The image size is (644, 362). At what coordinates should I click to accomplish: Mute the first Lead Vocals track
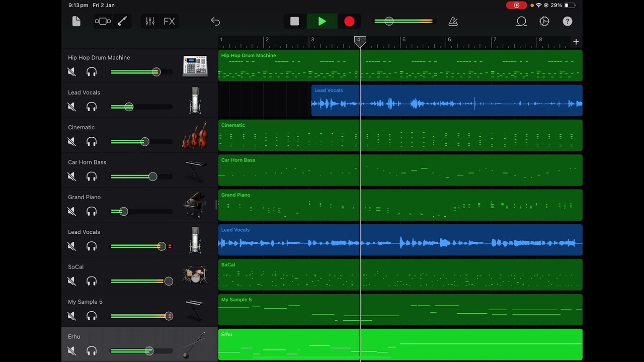[x=72, y=107]
